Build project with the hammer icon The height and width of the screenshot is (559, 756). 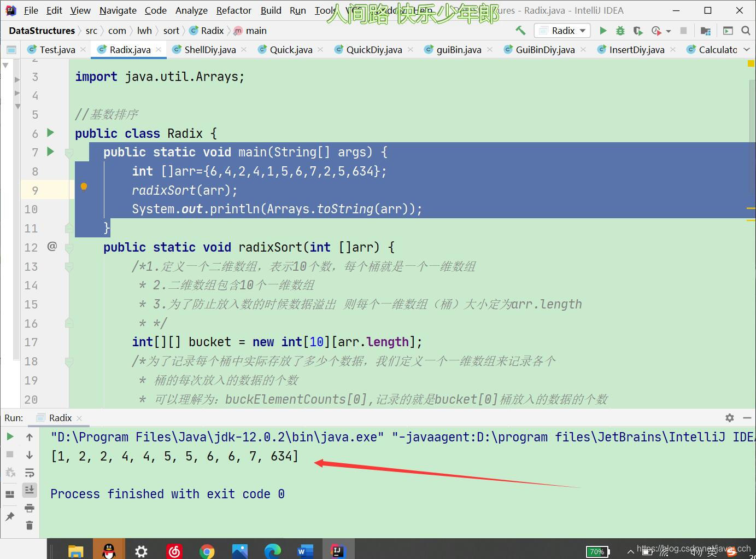coord(520,31)
